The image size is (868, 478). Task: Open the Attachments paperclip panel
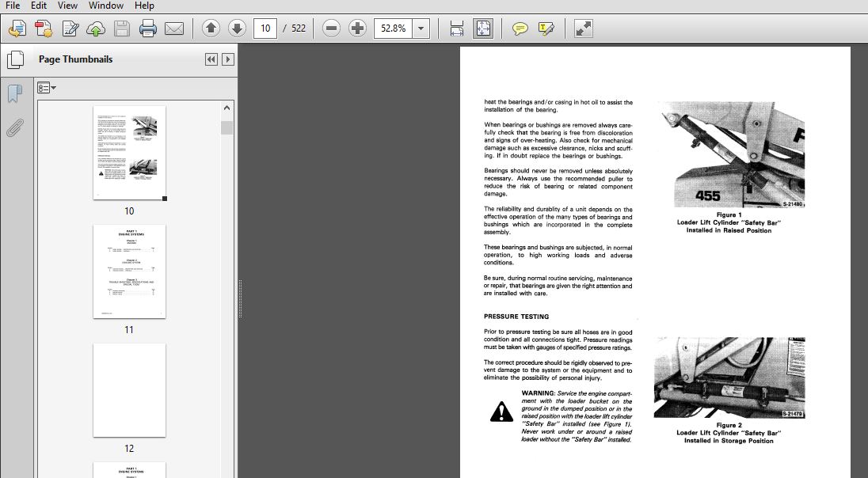tap(15, 127)
